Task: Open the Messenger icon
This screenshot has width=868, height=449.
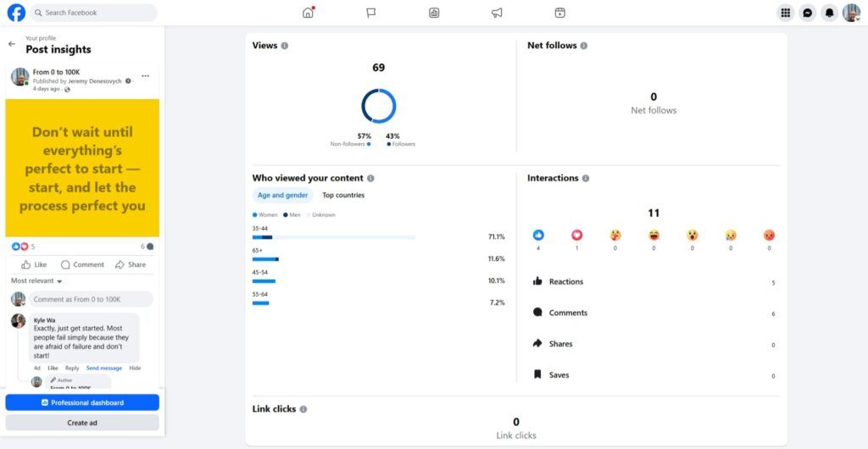Action: pos(808,13)
